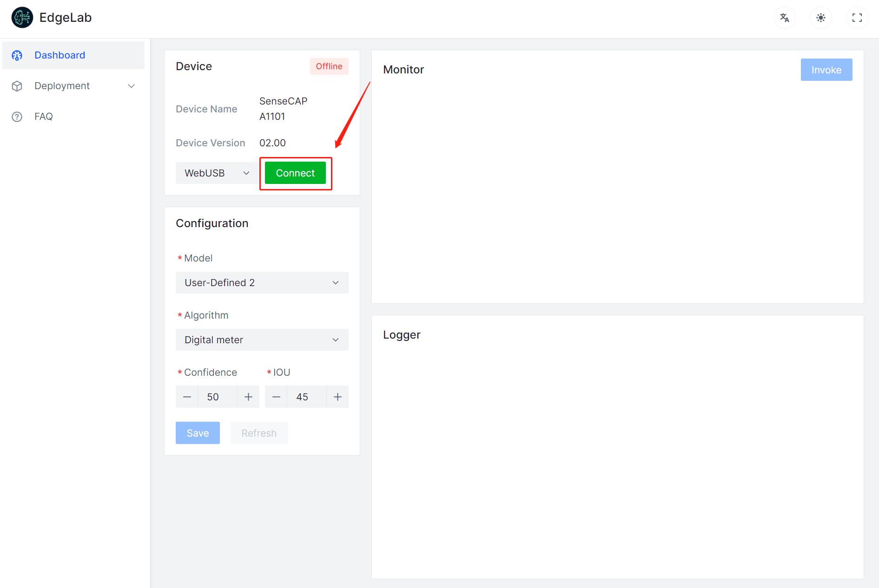Click the EdgeLab brain logo icon
The image size is (879, 588).
pyautogui.click(x=22, y=18)
